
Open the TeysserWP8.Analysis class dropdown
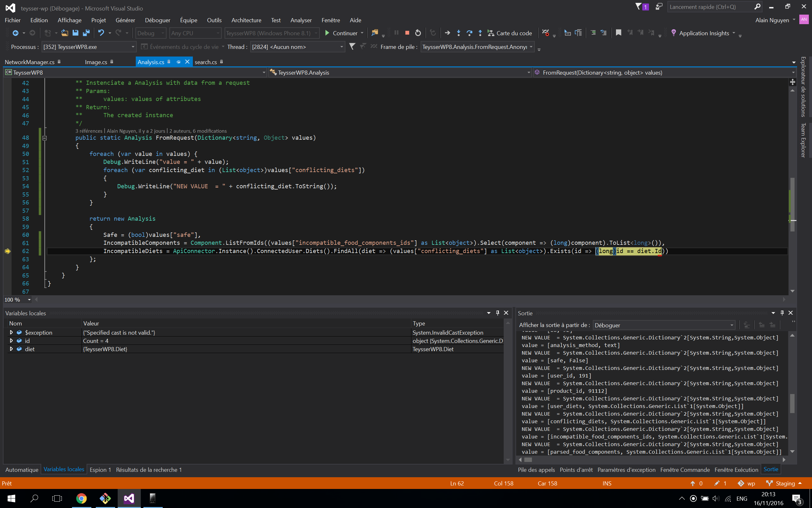click(400, 73)
